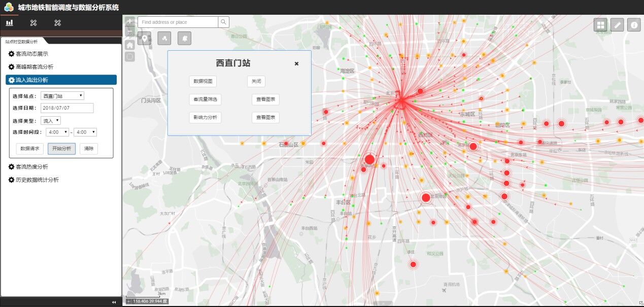Click the 数据视图 button in popup
Screen dimensions: 644x307
(203, 82)
